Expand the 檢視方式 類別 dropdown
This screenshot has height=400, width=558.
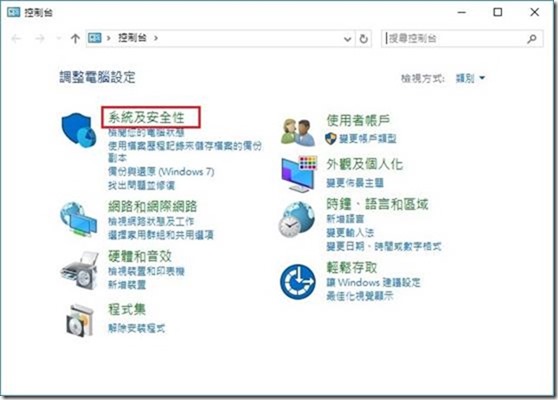tap(470, 78)
